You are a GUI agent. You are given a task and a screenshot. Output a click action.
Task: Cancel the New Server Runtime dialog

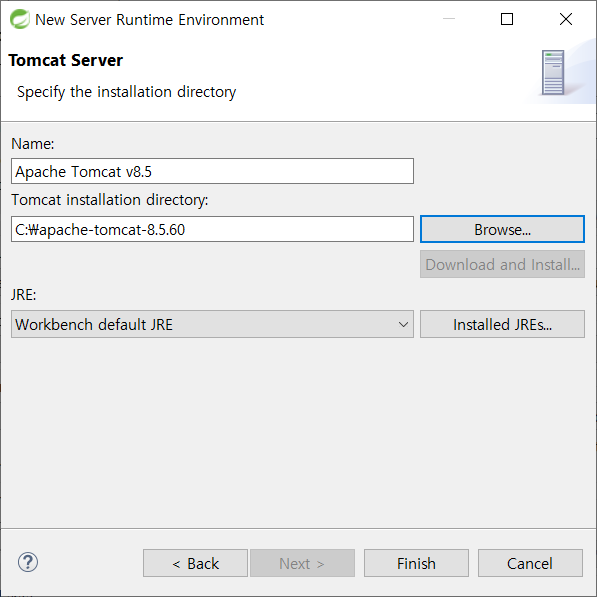pyautogui.click(x=530, y=563)
